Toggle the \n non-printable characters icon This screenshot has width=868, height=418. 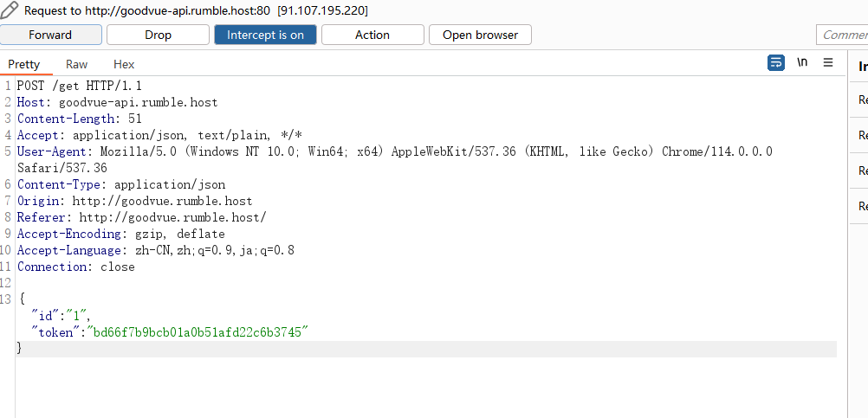pos(802,62)
